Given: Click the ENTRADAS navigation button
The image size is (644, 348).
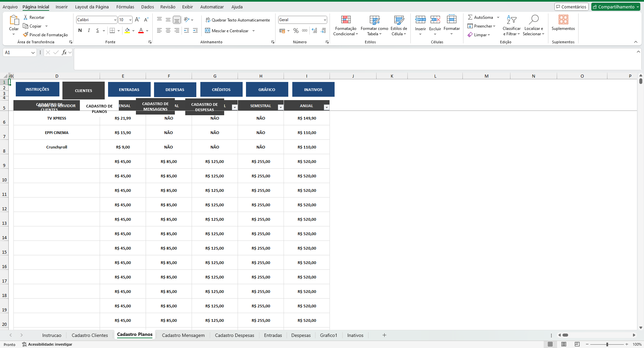Looking at the screenshot, I should click(x=129, y=90).
